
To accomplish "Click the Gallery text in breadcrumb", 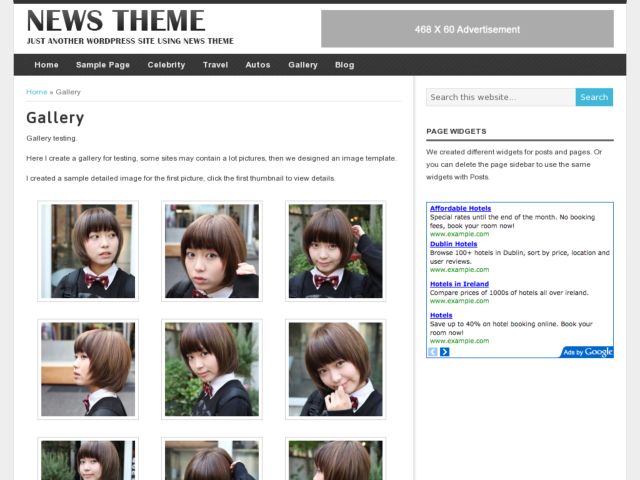I will 68,92.
